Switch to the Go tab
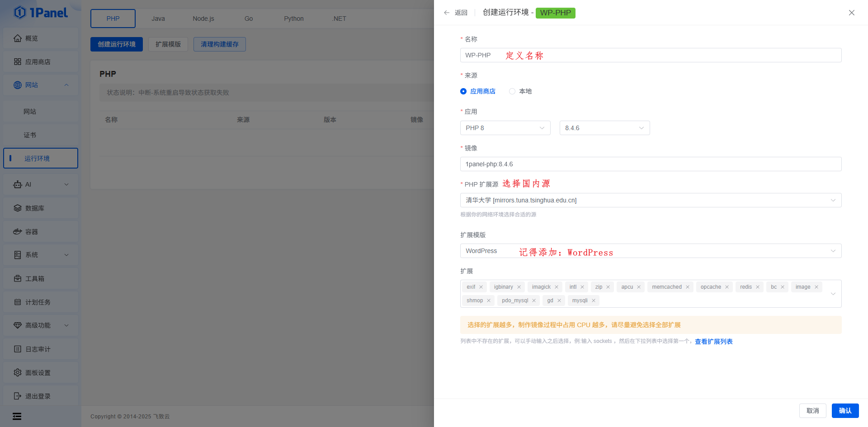The image size is (868, 427). (x=249, y=19)
